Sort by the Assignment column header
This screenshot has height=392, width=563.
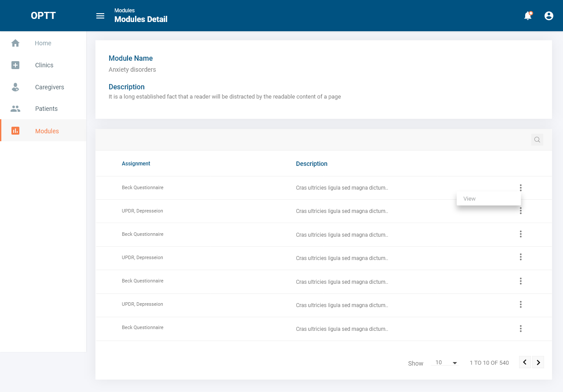click(x=136, y=164)
